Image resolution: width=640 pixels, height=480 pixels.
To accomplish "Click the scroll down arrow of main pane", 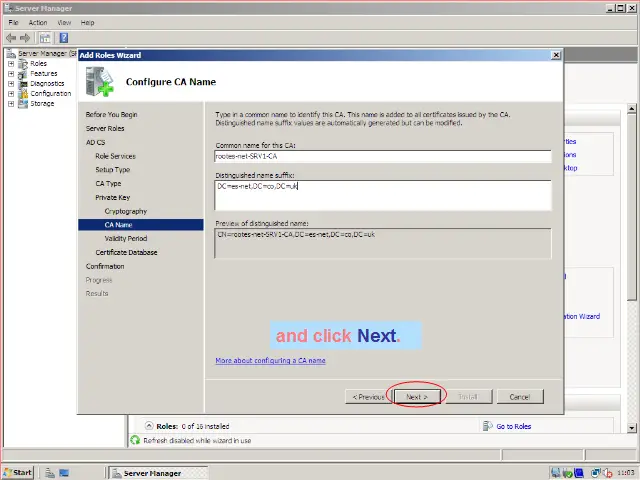I will (632, 428).
